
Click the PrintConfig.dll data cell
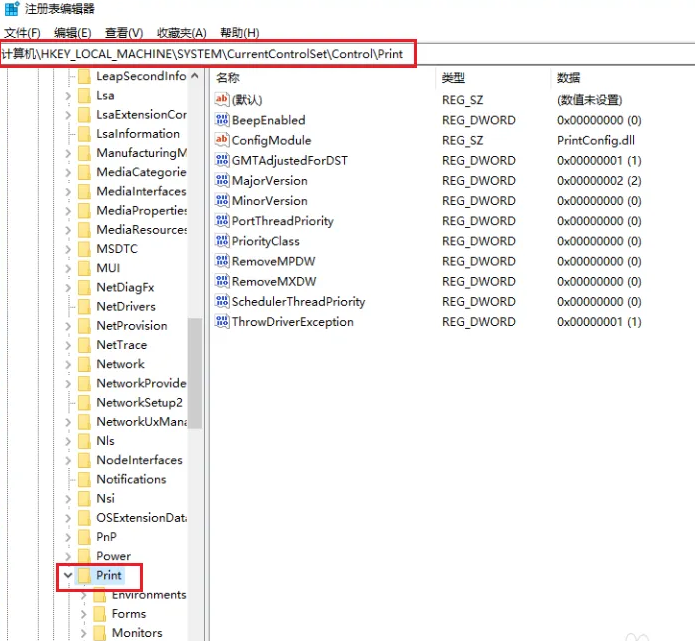tap(596, 140)
